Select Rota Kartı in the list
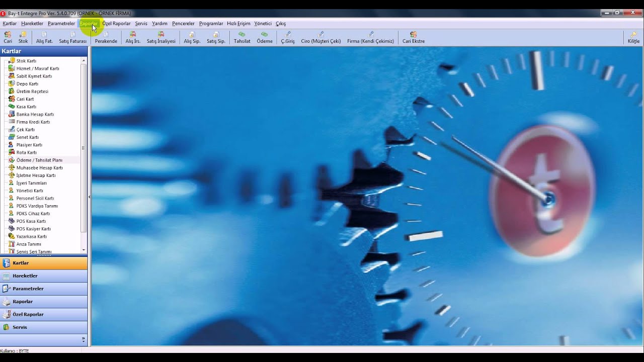Viewport: 644px width, 362px height. [x=27, y=152]
